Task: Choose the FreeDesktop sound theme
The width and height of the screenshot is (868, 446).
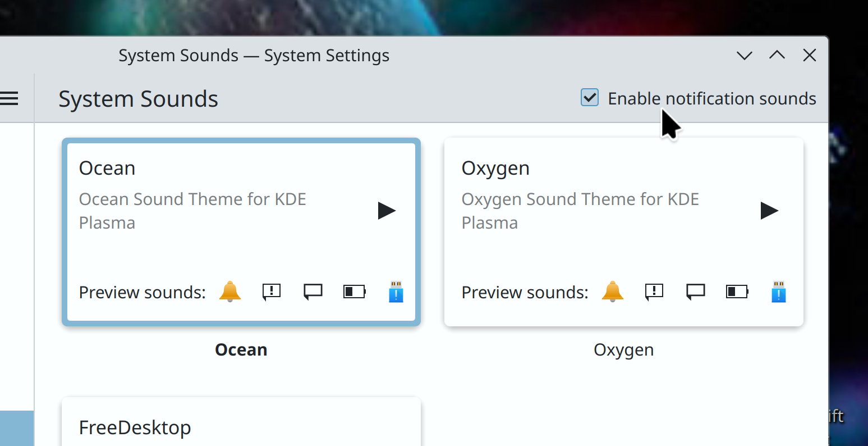Action: [241, 427]
